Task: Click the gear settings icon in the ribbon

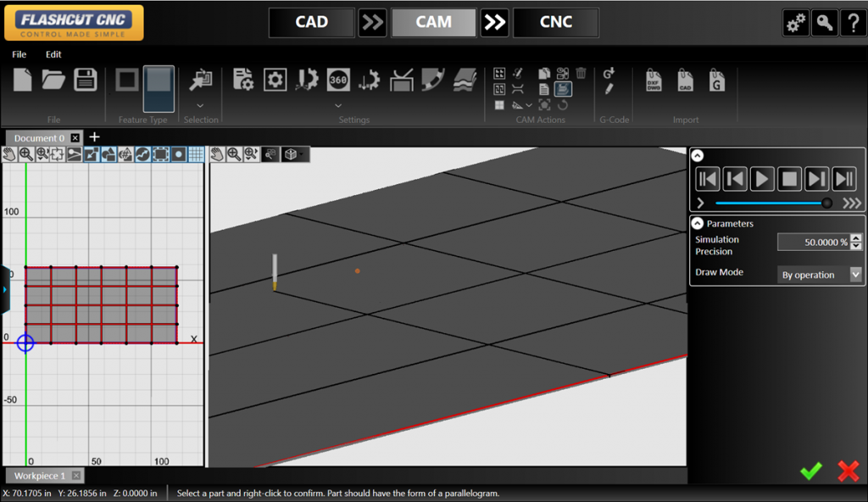Action: pos(275,80)
